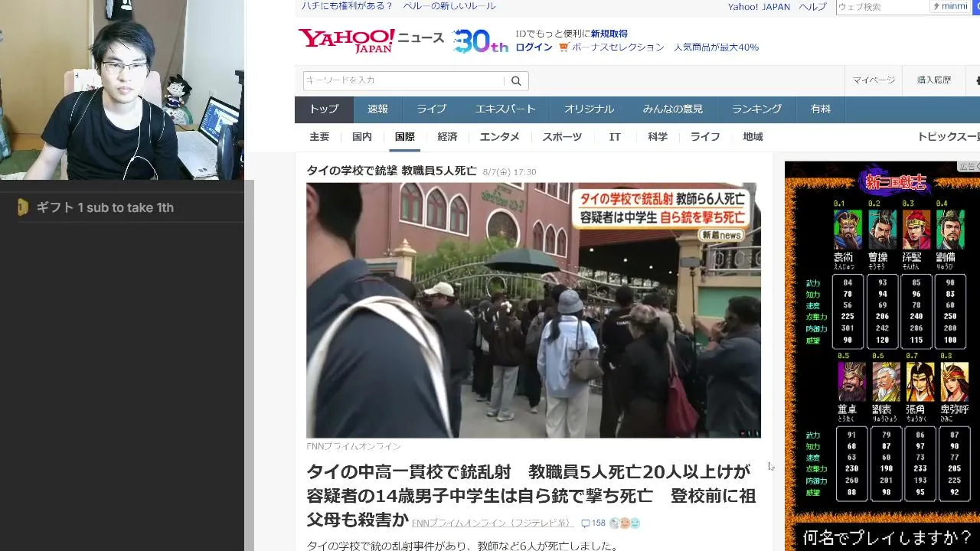Click the タイの中高一貫校で銃乱射 article headline

tap(531, 496)
